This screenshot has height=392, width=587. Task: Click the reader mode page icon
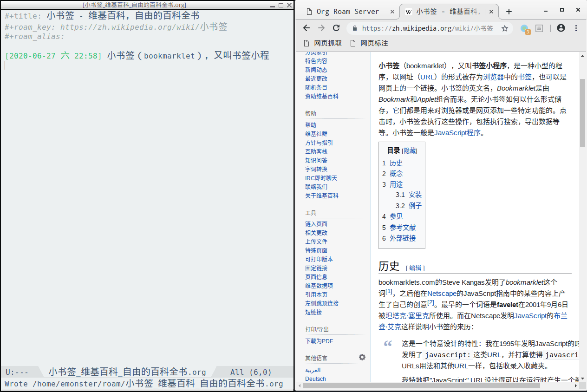point(539,28)
